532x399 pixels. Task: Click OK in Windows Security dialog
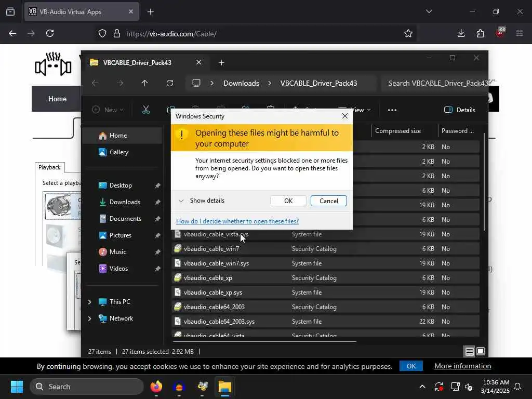pos(288,201)
